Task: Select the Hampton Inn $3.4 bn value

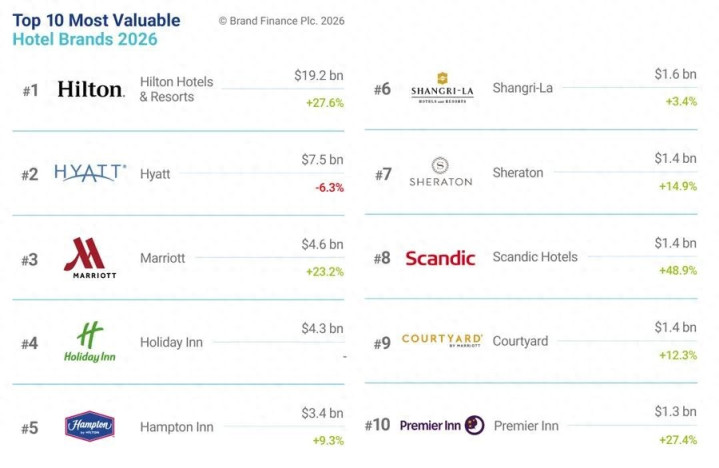Action: click(x=322, y=413)
